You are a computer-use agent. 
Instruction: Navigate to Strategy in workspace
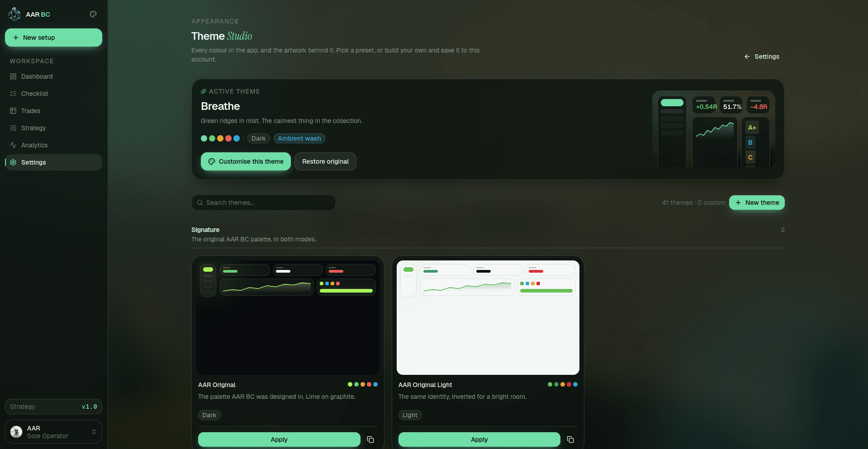point(53,128)
